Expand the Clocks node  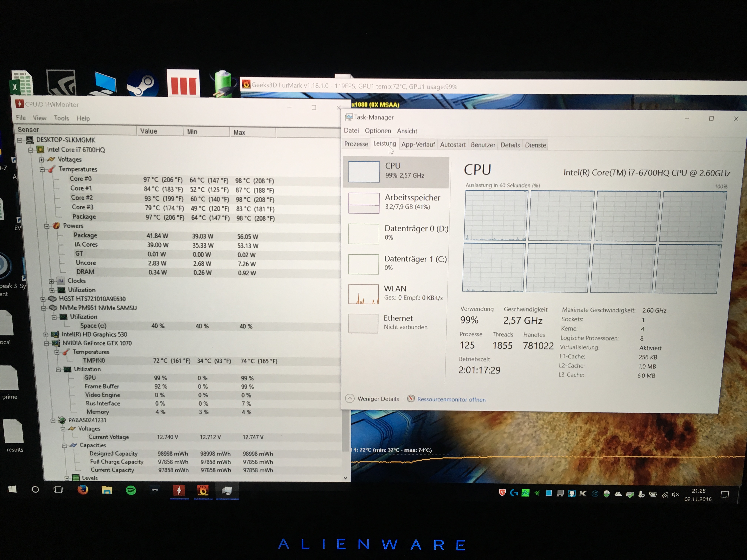(x=51, y=281)
